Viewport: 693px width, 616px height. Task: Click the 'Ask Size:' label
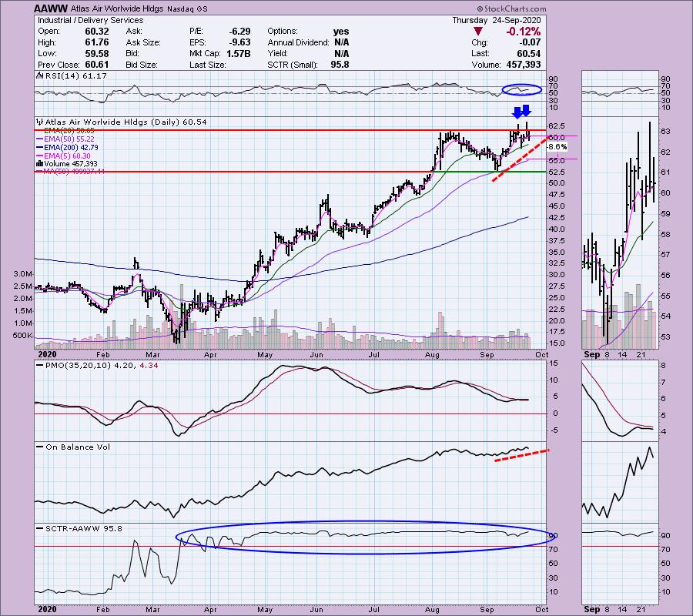point(143,42)
